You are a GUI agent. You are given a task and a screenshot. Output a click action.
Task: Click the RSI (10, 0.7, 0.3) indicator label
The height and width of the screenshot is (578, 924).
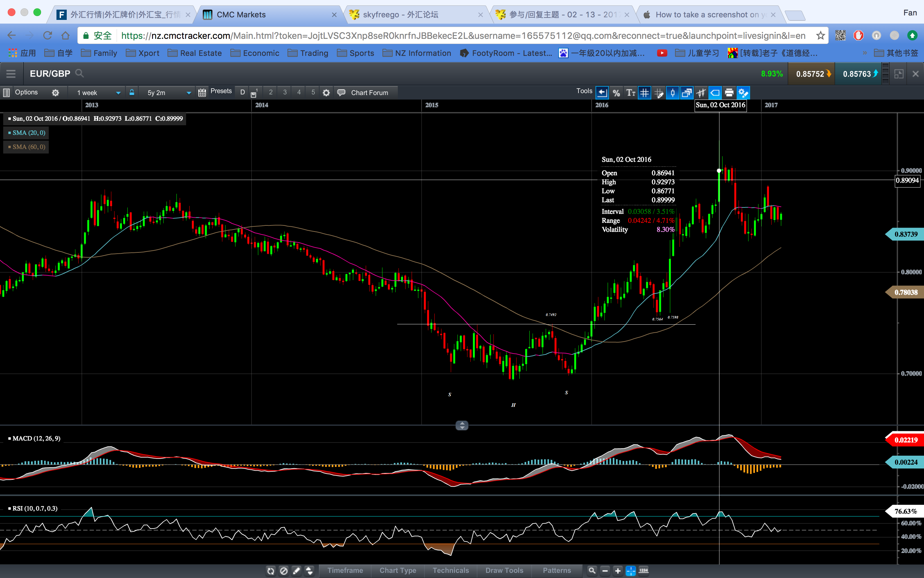(x=35, y=508)
